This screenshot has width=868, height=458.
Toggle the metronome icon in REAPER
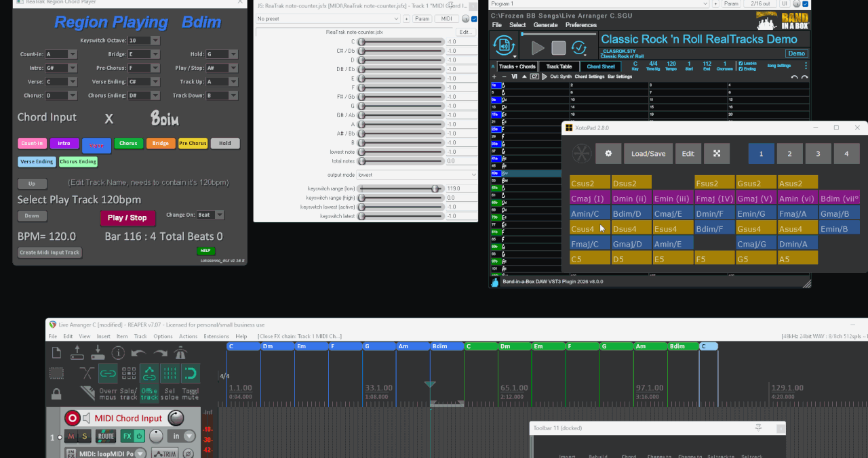click(180, 352)
